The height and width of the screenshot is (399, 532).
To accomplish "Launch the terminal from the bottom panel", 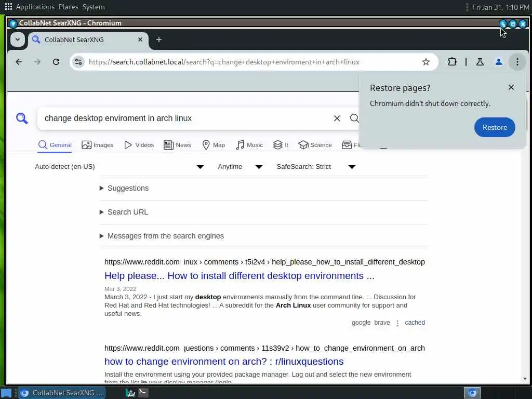I will (143, 393).
